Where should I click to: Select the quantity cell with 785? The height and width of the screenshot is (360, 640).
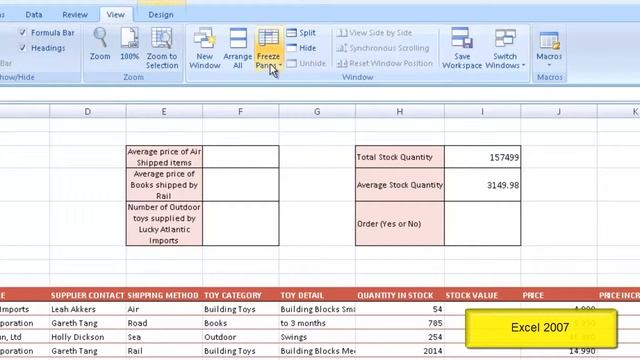pyautogui.click(x=400, y=323)
